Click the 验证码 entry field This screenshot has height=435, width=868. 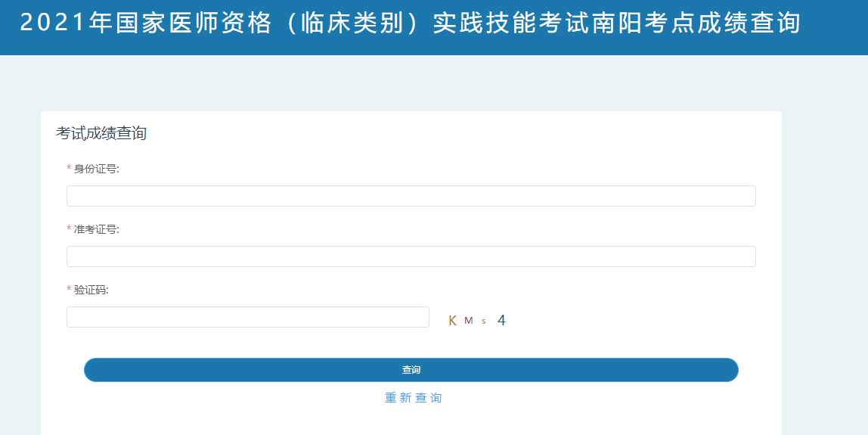pyautogui.click(x=247, y=317)
